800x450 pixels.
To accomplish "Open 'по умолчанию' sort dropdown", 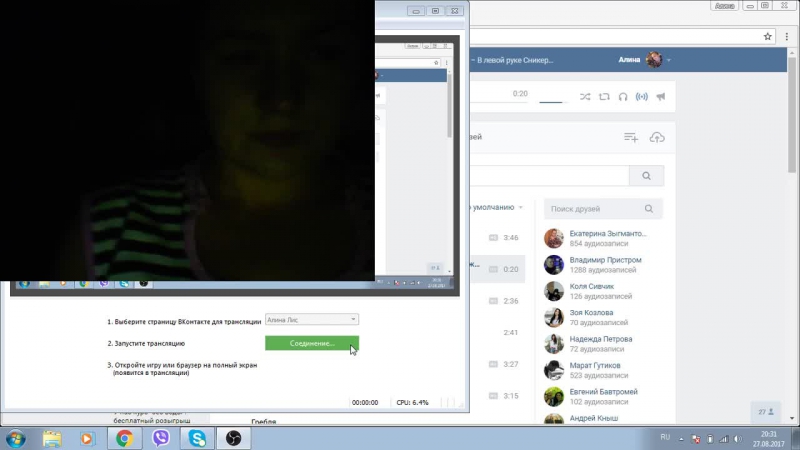I will [x=496, y=207].
